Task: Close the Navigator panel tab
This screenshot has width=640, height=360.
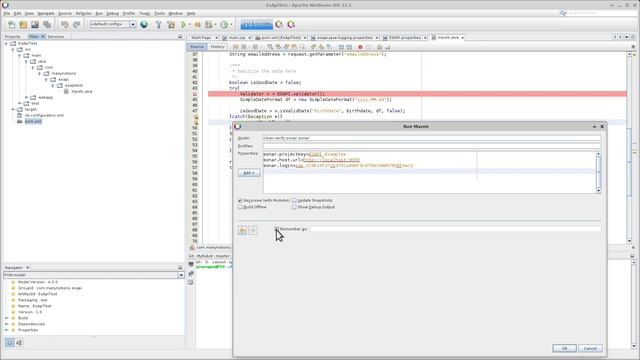Action: (27, 268)
